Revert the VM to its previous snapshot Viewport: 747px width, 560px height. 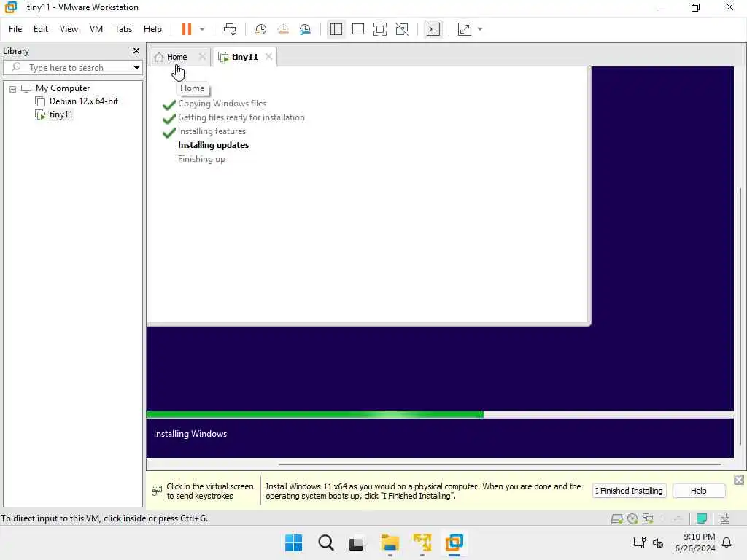click(283, 29)
